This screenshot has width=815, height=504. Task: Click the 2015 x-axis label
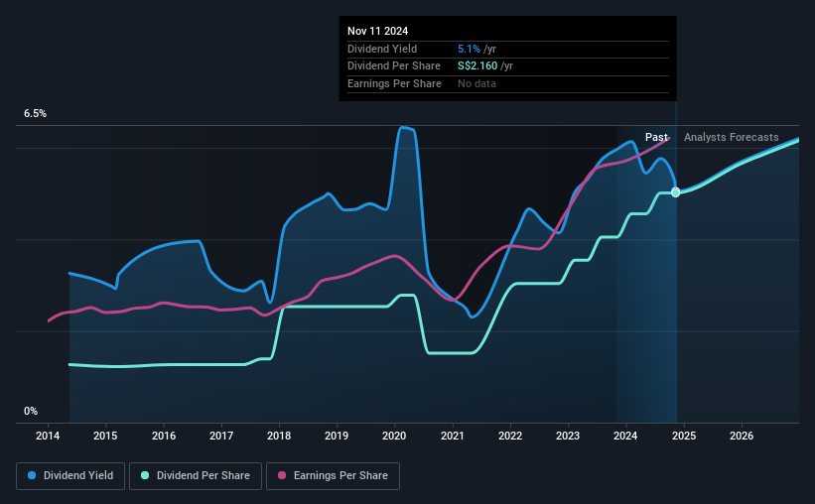105,436
